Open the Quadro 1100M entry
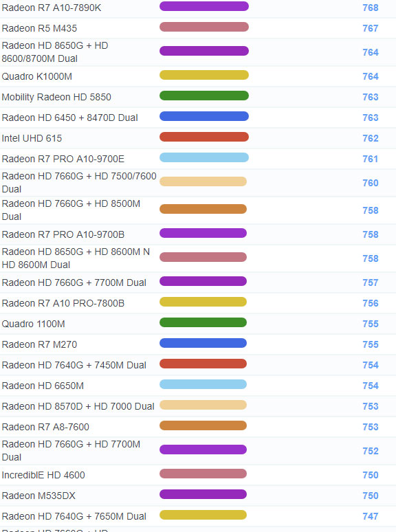The height and width of the screenshot is (532, 396). (33, 324)
